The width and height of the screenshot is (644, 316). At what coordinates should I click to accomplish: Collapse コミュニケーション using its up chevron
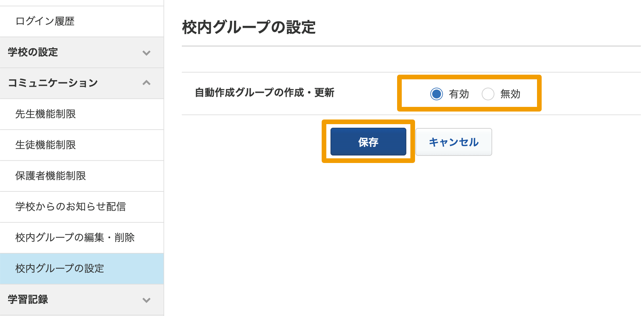click(147, 83)
